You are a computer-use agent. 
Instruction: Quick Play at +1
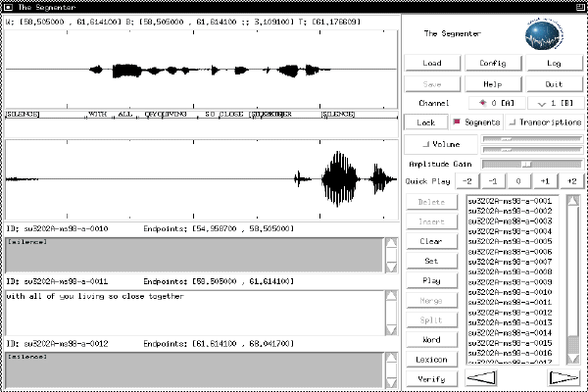click(545, 181)
